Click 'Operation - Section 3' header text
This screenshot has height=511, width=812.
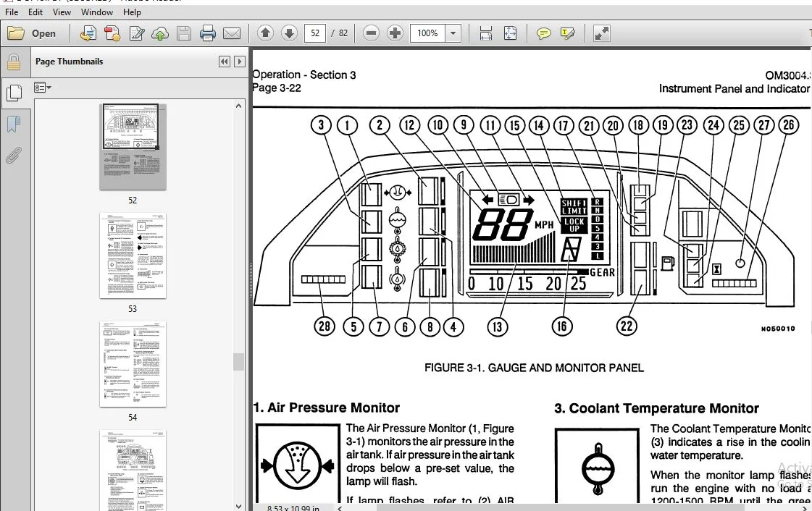pyautogui.click(x=304, y=75)
